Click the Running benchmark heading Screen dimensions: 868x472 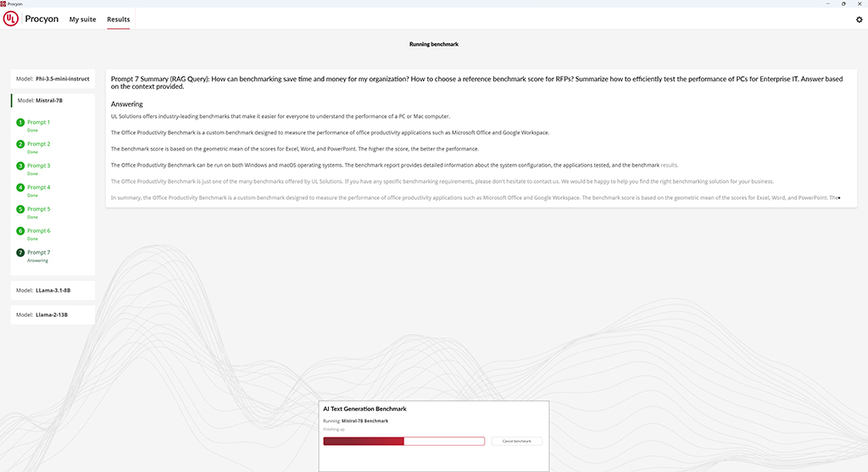(x=433, y=44)
